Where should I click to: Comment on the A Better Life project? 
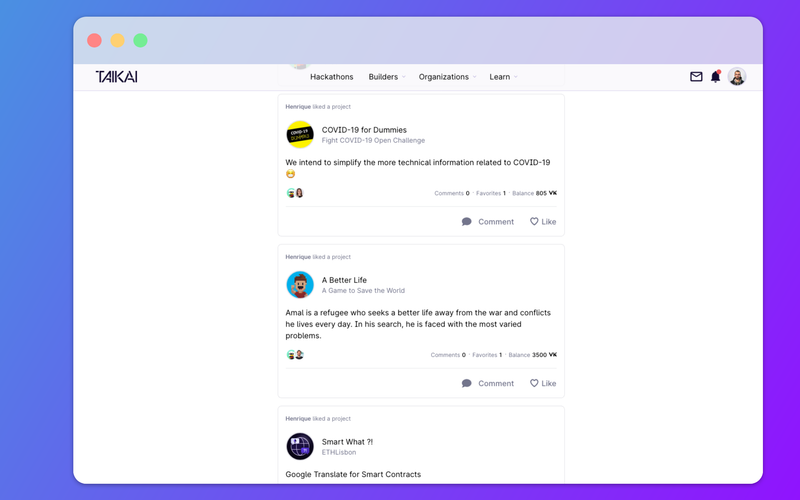(487, 383)
